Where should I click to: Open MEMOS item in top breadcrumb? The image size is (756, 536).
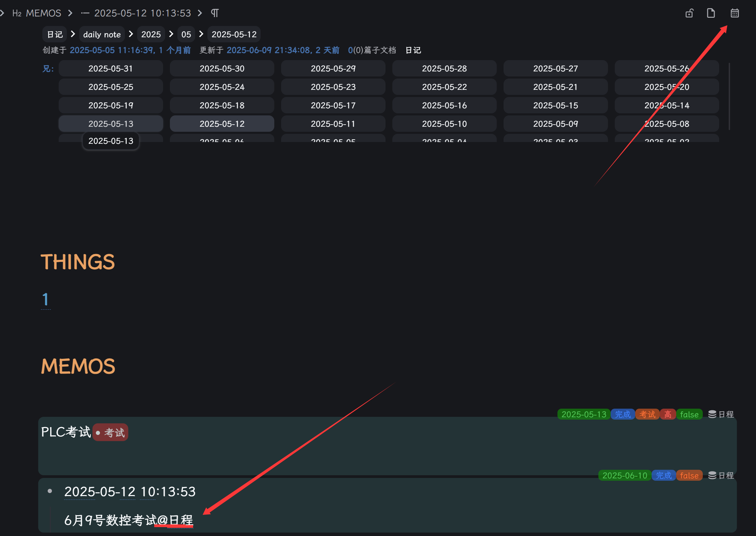tap(43, 13)
